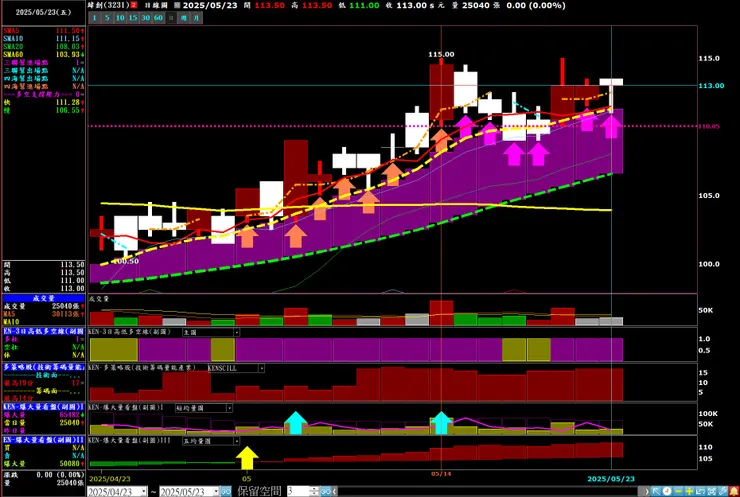Click GO button beside the 保留空間 field
Image resolution: width=740 pixels, height=497 pixels.
pyautogui.click(x=325, y=491)
